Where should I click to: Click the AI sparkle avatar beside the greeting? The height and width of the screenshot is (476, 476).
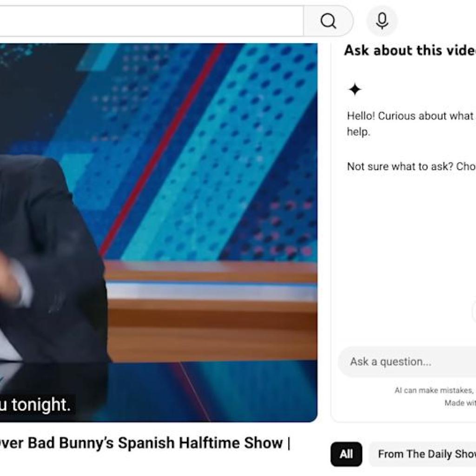(354, 88)
